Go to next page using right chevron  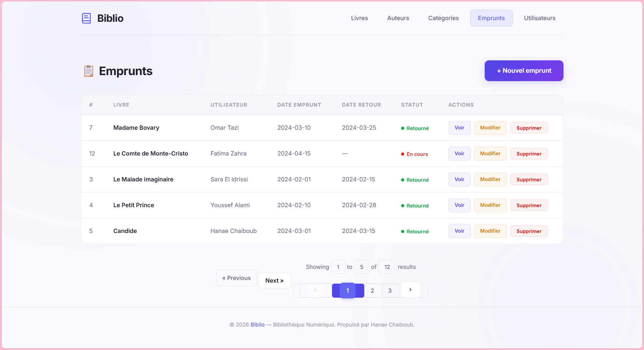coord(410,290)
